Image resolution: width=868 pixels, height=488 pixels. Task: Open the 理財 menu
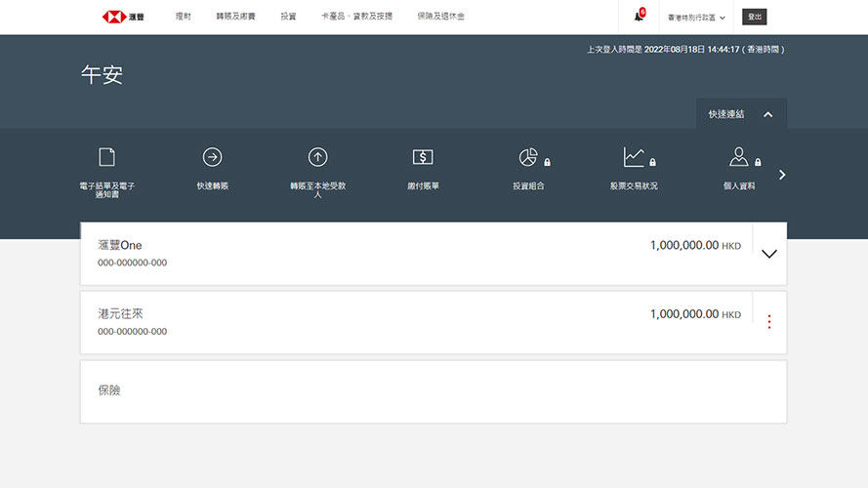pos(184,17)
